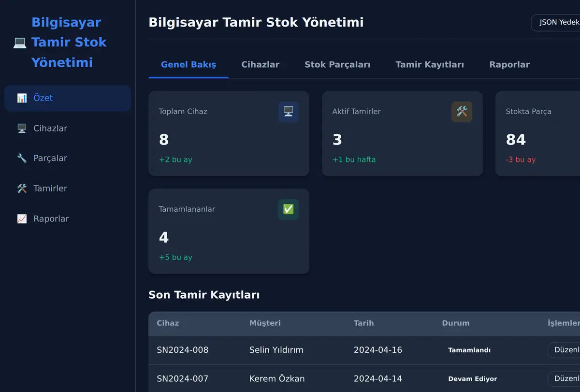This screenshot has height=392, width=580.
Task: Click the '+1 bu hafta' text
Action: tap(354, 160)
